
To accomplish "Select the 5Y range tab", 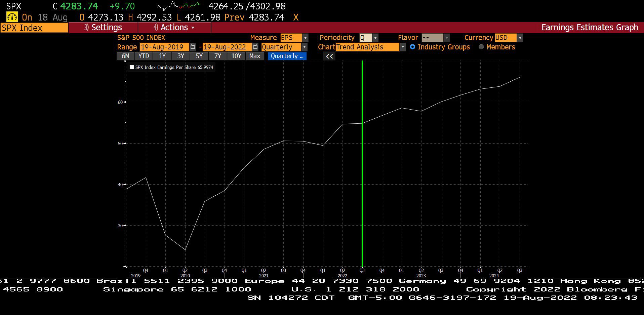I will click(199, 56).
